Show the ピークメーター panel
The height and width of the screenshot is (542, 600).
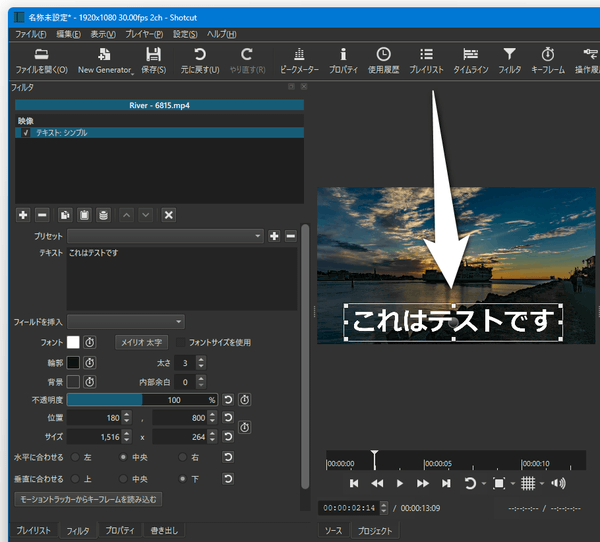299,61
